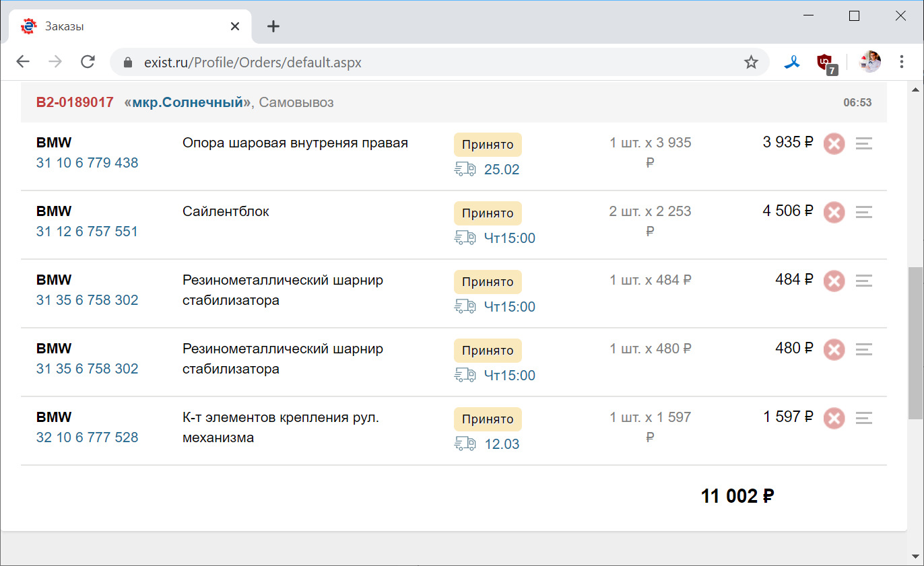Open order number B2-0189017

point(75,103)
